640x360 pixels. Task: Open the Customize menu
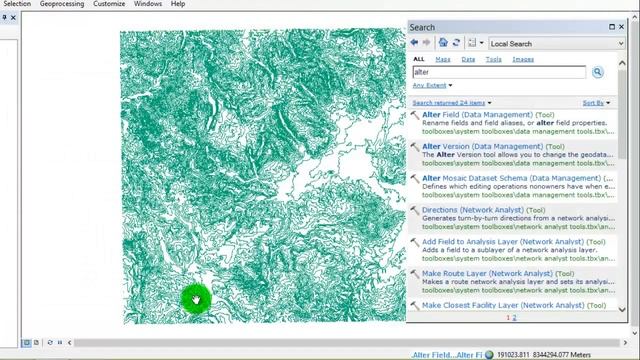[x=109, y=4]
